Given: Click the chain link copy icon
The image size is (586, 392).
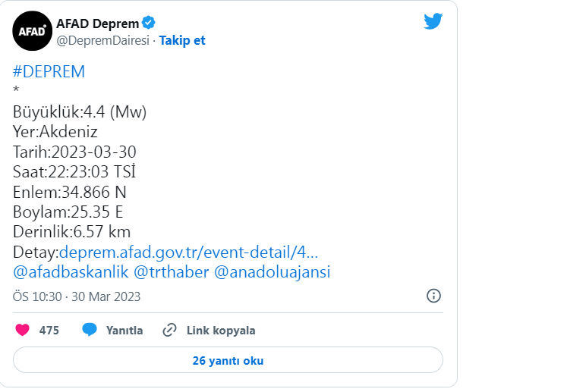Looking at the screenshot, I should click(x=169, y=330).
